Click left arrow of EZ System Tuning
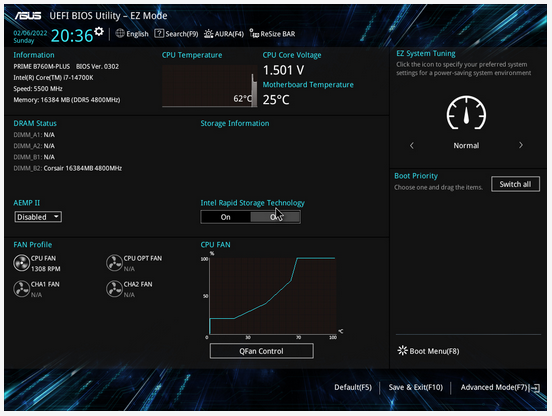Screen dimensions: 552x416 point(412,145)
